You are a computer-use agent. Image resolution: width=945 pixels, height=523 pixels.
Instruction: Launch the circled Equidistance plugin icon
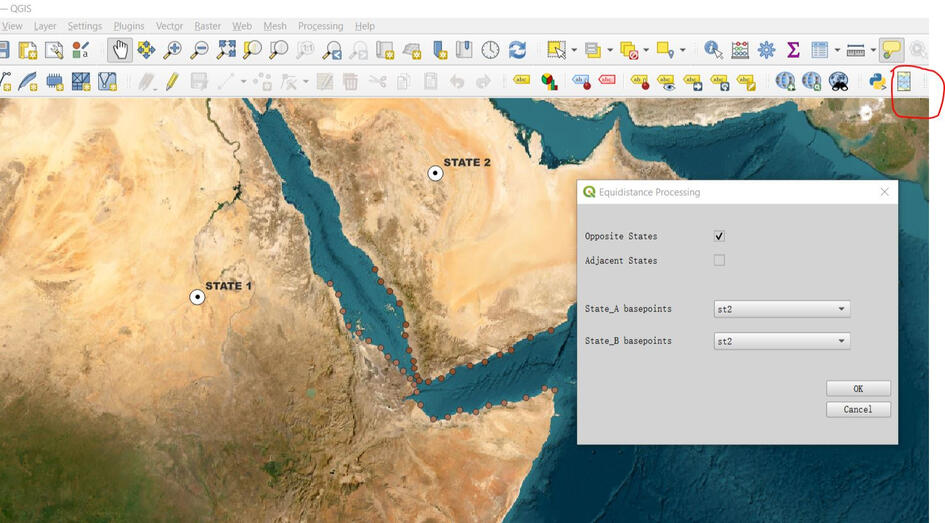(904, 82)
